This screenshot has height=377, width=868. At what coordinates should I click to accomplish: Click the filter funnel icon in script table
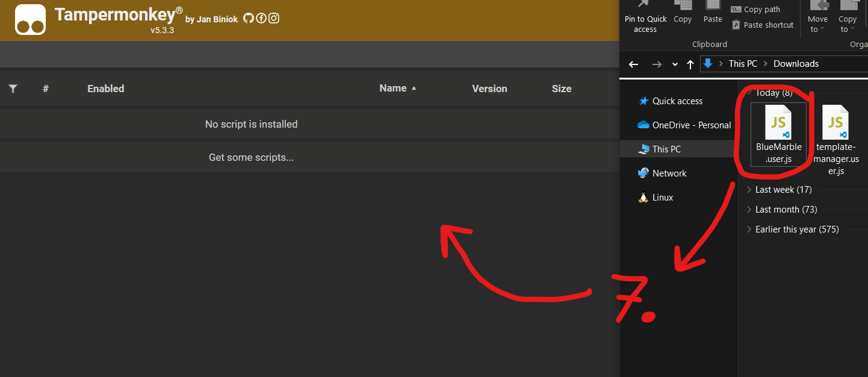(x=13, y=89)
